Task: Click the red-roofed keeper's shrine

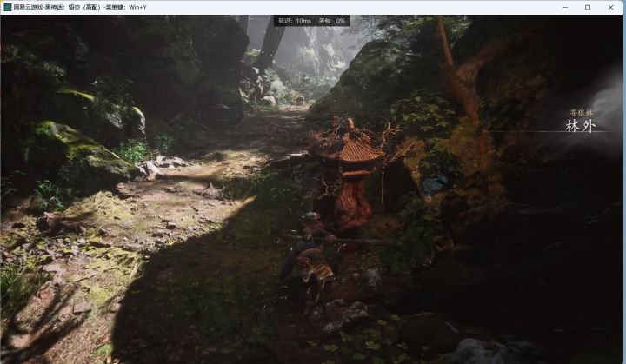Action: pos(351,172)
